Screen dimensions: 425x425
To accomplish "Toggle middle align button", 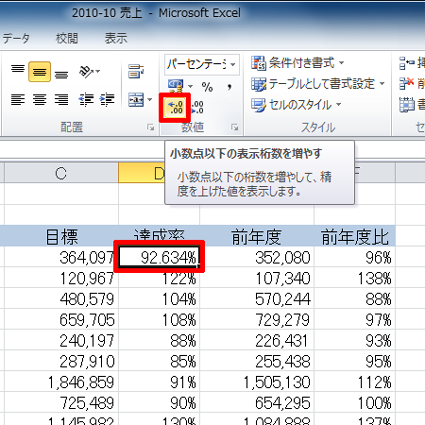I will coord(39,71).
